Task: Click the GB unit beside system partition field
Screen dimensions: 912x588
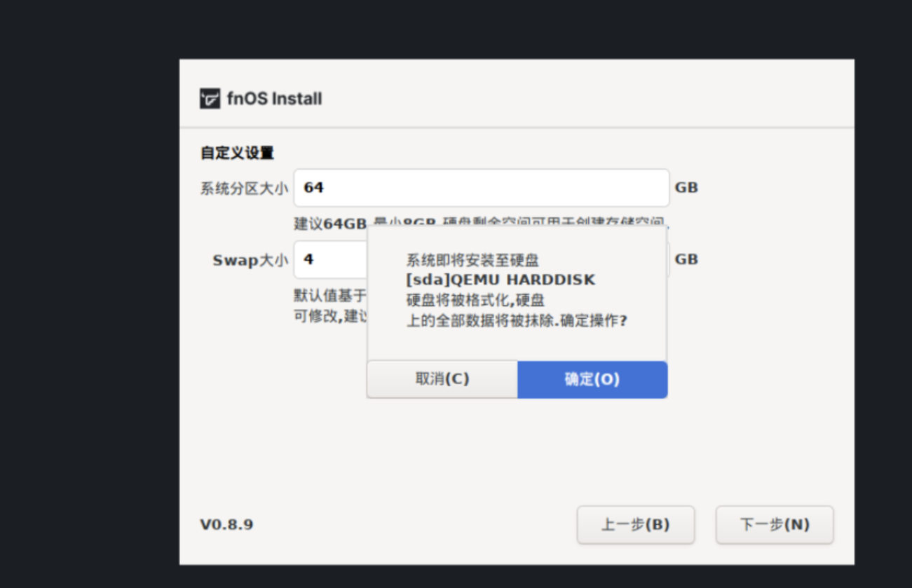Action: (686, 188)
